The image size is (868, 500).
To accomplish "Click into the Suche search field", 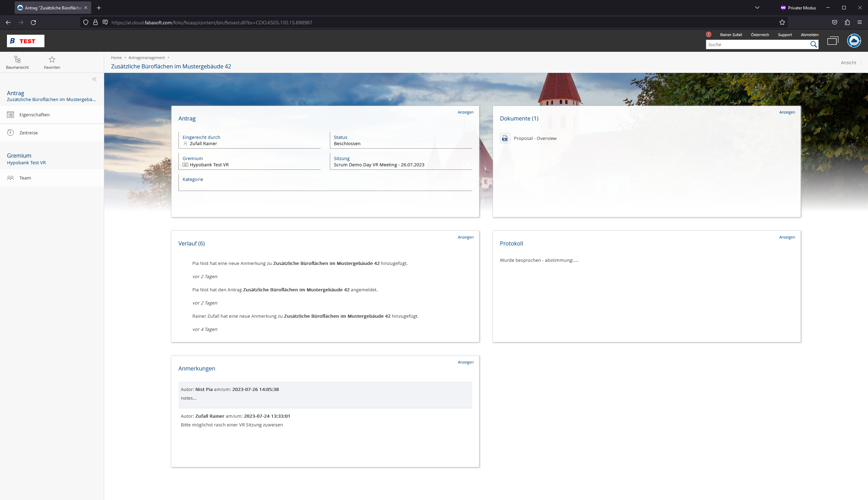I will 757,44.
